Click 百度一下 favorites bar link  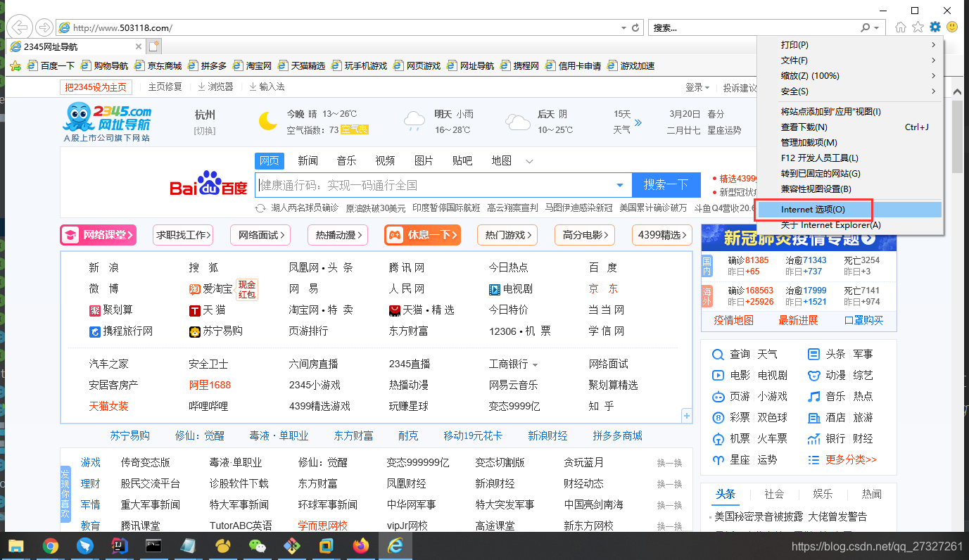tap(51, 66)
